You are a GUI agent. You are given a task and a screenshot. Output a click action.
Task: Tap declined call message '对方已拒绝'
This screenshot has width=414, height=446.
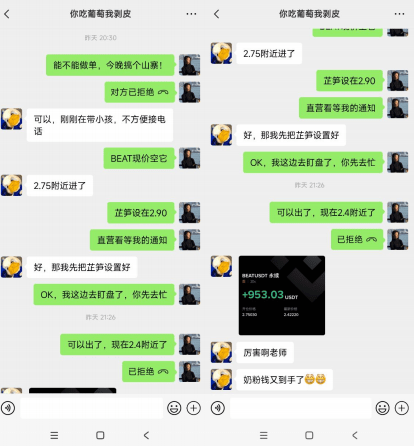coord(140,92)
